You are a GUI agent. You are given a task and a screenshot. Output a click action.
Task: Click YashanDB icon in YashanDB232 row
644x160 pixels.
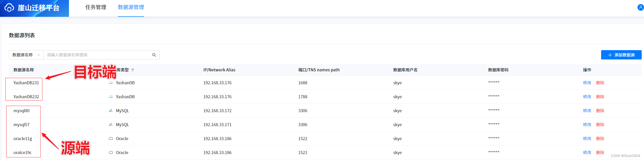[x=111, y=97]
